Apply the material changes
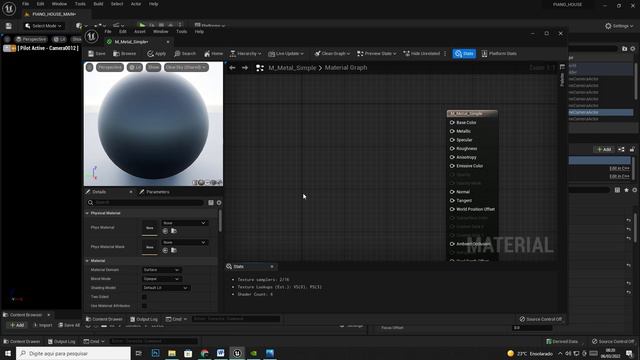 point(156,53)
